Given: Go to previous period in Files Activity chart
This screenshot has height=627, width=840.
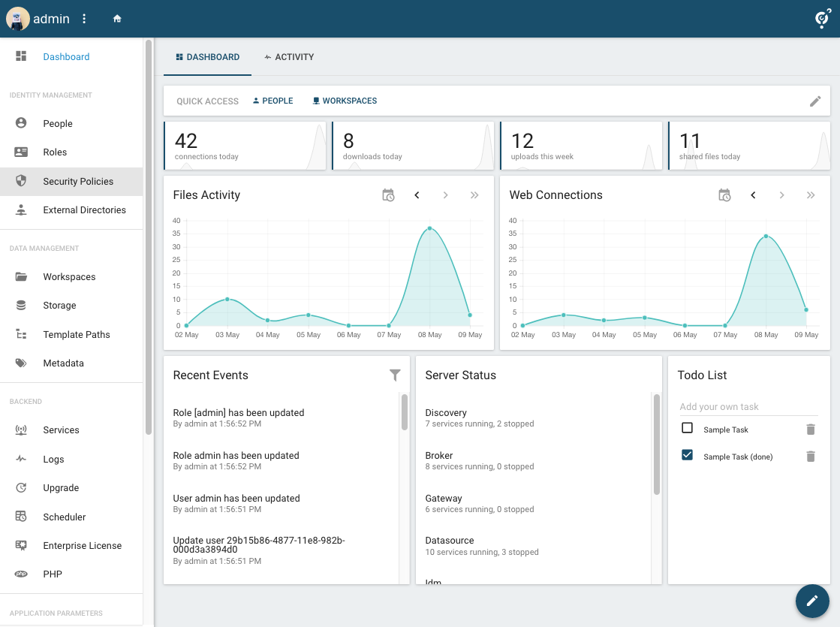Looking at the screenshot, I should [x=417, y=195].
